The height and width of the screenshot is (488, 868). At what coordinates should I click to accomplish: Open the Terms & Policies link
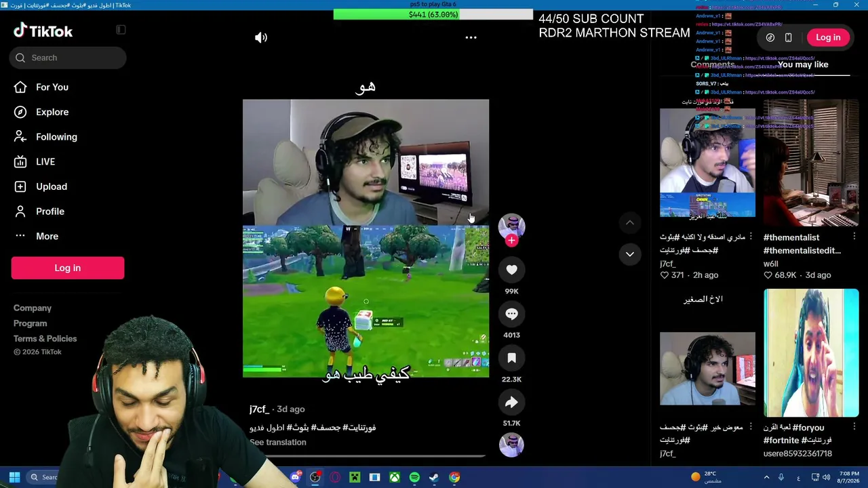[x=45, y=338]
